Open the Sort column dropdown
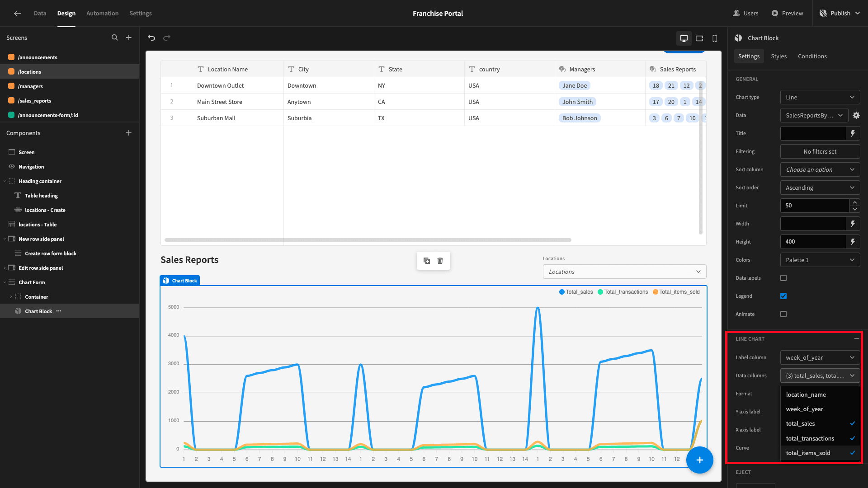The image size is (868, 488). [x=820, y=169]
